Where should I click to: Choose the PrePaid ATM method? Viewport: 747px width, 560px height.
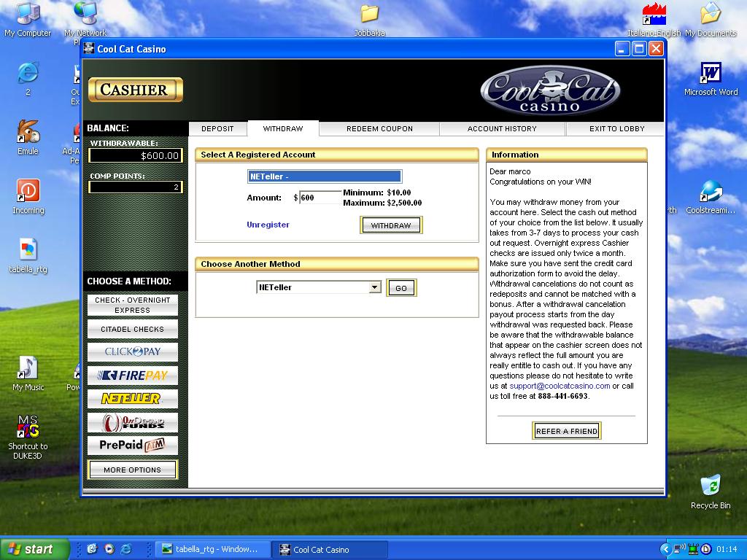coord(133,446)
